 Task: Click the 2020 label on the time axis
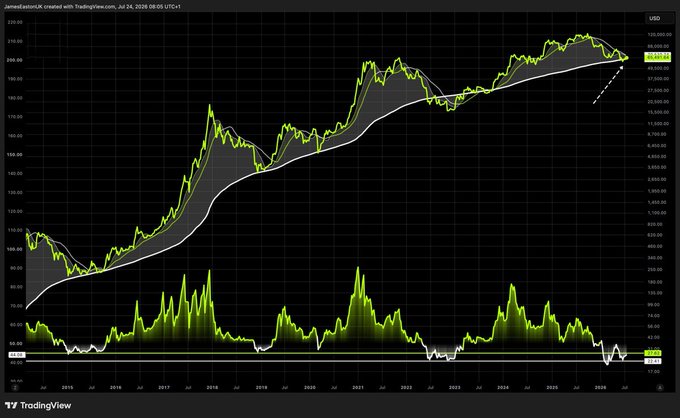coord(310,388)
